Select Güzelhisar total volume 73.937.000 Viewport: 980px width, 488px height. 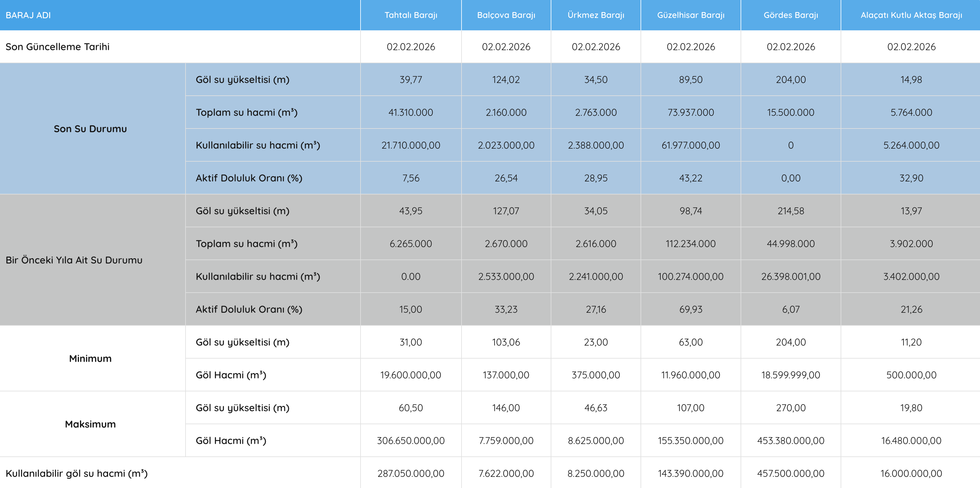[x=690, y=113]
